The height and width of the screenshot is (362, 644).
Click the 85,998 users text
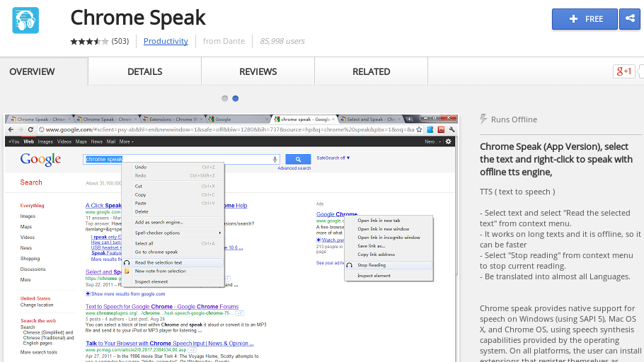pyautogui.click(x=282, y=41)
